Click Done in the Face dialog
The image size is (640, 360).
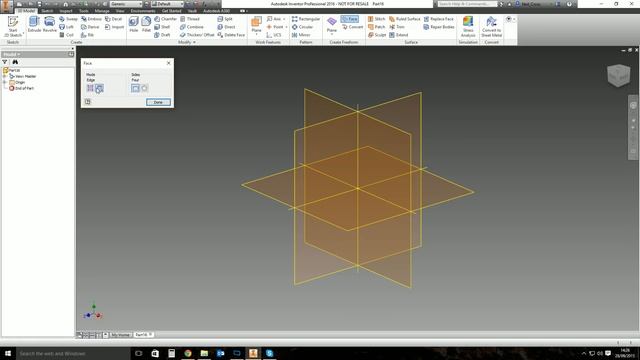click(x=158, y=102)
